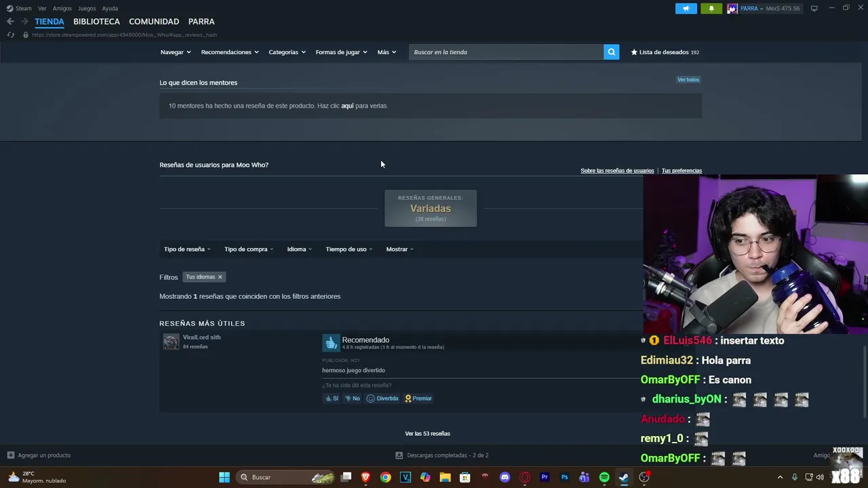Go forward with the Steam forward arrow
868x488 pixels.
pos(24,22)
